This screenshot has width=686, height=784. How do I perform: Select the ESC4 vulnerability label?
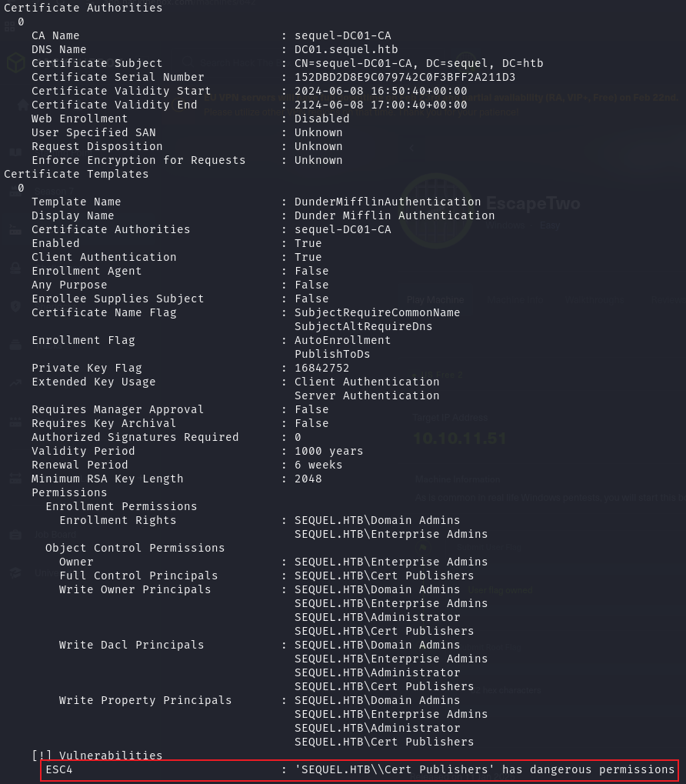pyautogui.click(x=59, y=769)
